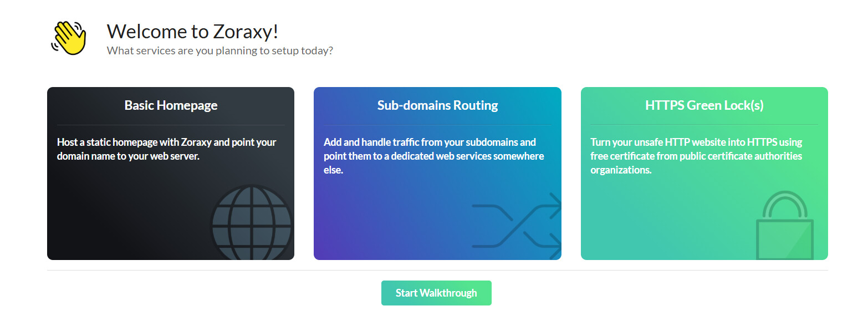Viewport: 868px width, 321px height.
Task: Click the 'Turn your unsafe HTTP website' description
Action: 696,156
